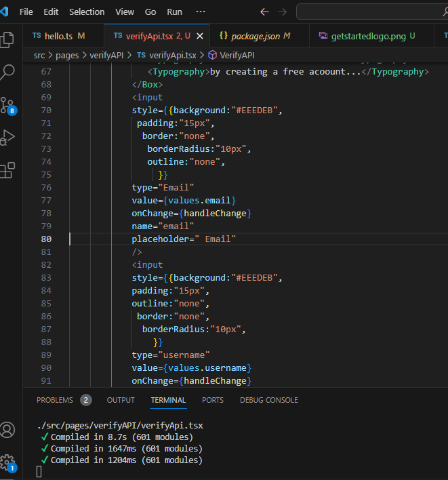Viewport: 448px width, 480px height.
Task: Click the image icon on getstartedlogo.png tab
Action: point(323,36)
